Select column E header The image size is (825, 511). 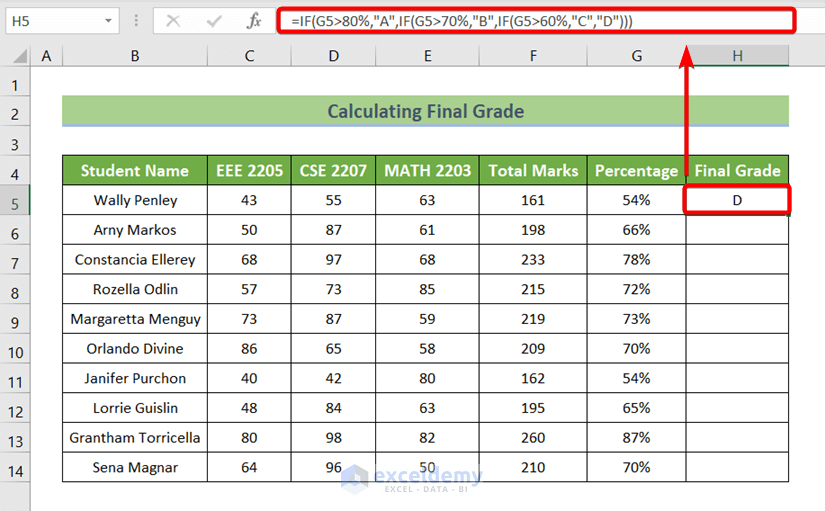[427, 56]
